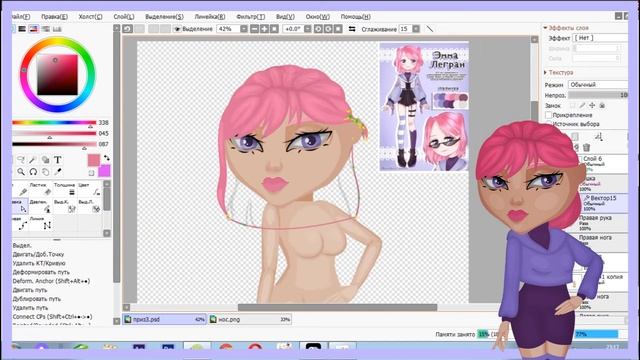Adjust the Непроз. opacity slider
The width and height of the screenshot is (640, 360).
click(x=598, y=95)
